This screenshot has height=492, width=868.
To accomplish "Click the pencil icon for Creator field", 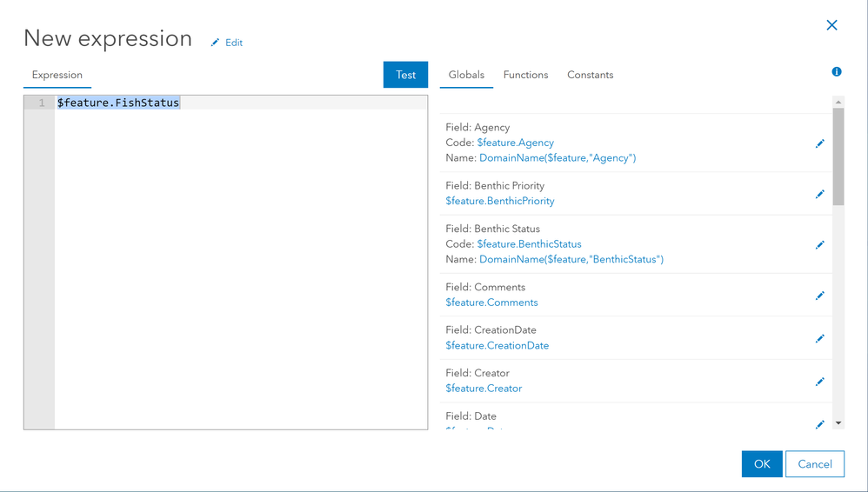I will 820,382.
